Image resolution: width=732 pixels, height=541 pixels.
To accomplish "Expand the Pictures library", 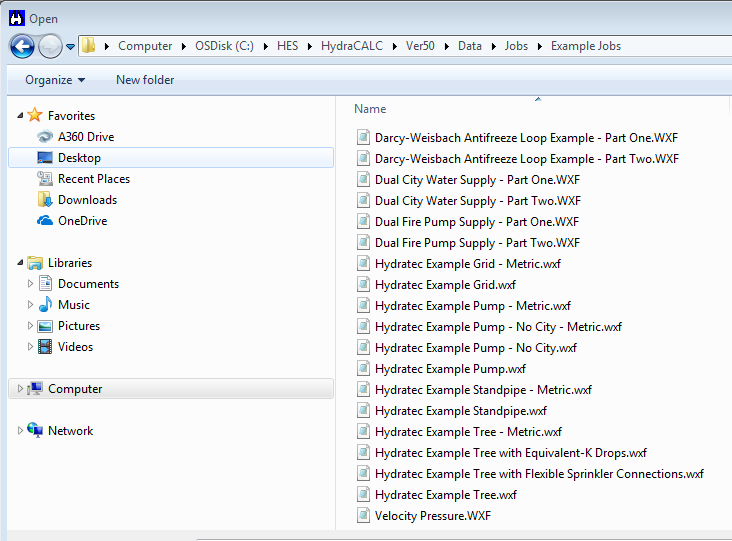I will click(x=30, y=325).
